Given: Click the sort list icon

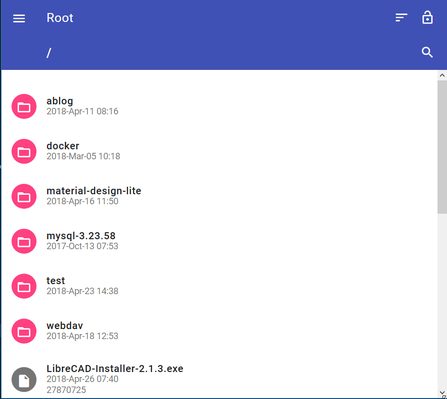Looking at the screenshot, I should 401,18.
